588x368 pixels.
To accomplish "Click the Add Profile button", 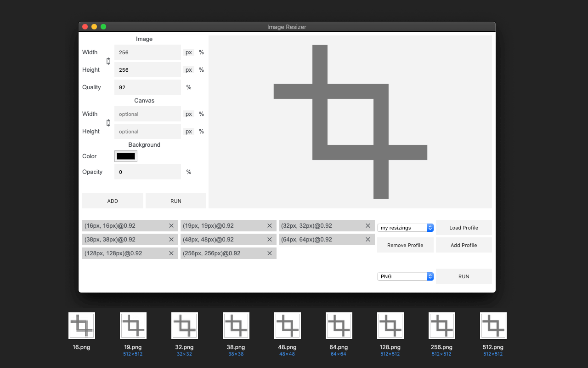I will [464, 245].
